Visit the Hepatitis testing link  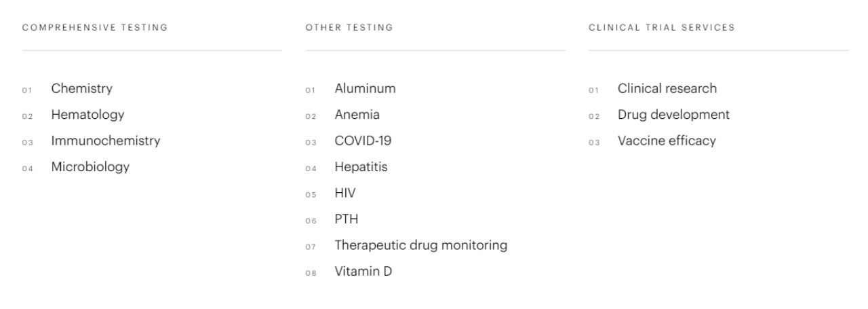(x=361, y=167)
